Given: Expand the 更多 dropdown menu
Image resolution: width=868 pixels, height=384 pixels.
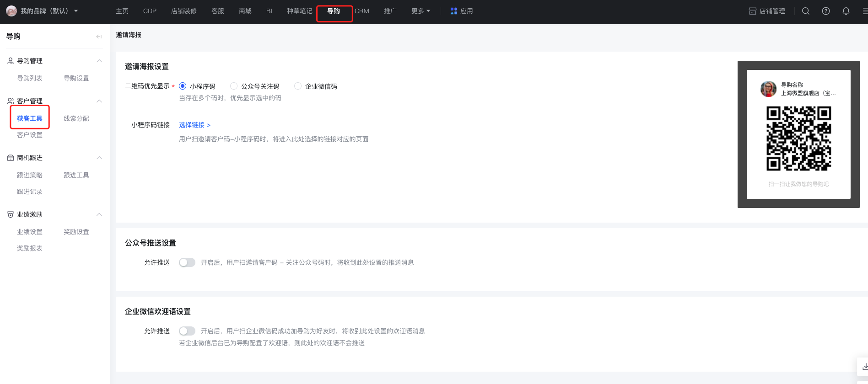Looking at the screenshot, I should click(x=421, y=11).
